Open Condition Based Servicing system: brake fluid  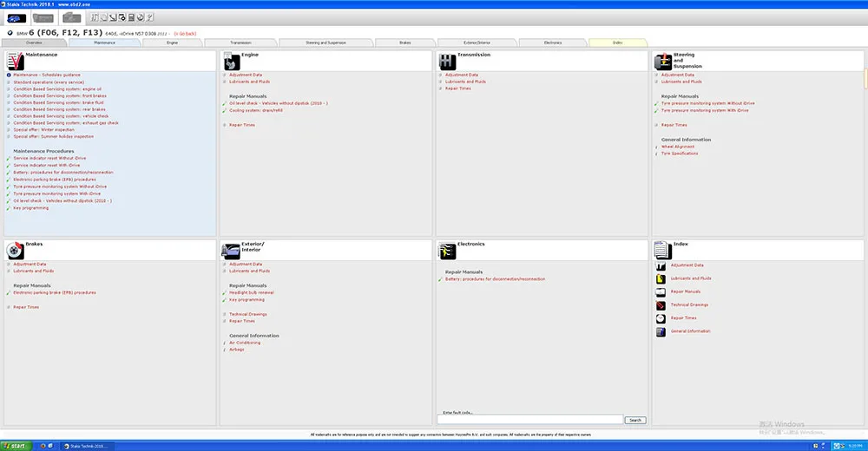59,102
